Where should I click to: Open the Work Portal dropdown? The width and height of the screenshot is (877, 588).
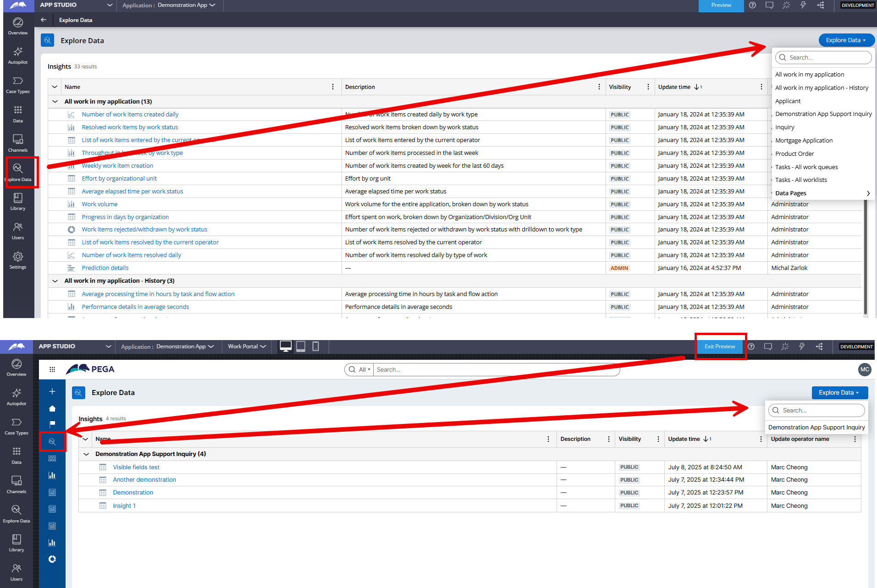(x=247, y=346)
